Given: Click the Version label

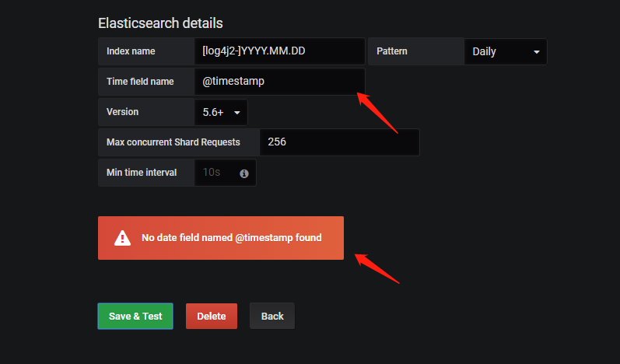Looking at the screenshot, I should pos(123,112).
